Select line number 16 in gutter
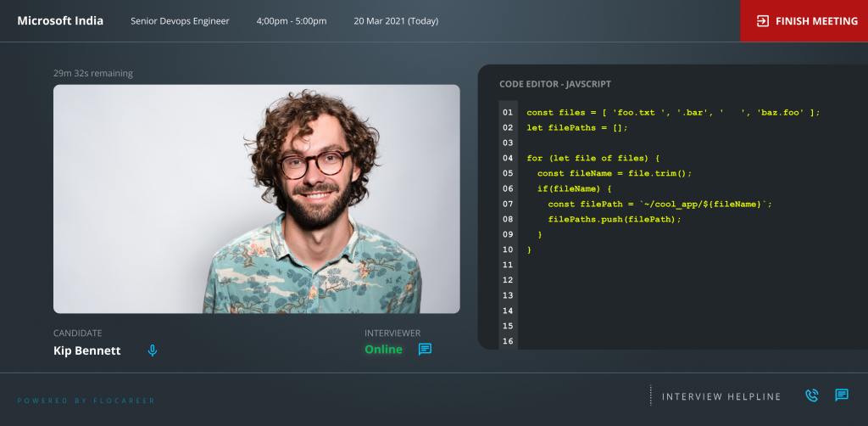Viewport: 868px width, 426px height. pos(508,341)
